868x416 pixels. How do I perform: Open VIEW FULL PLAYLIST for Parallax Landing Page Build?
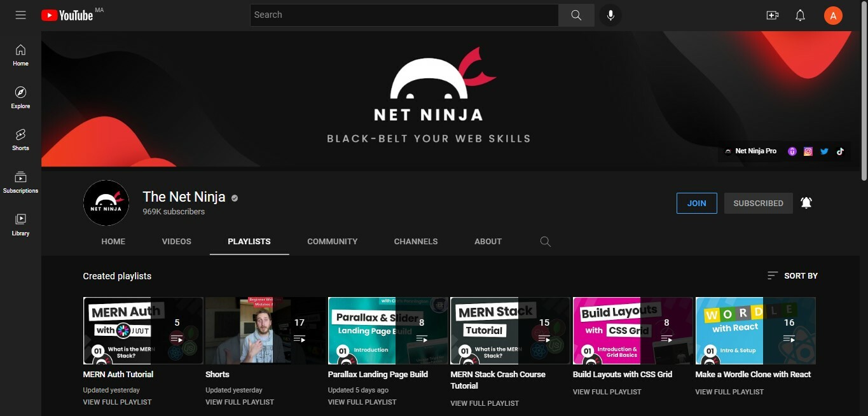click(x=362, y=402)
